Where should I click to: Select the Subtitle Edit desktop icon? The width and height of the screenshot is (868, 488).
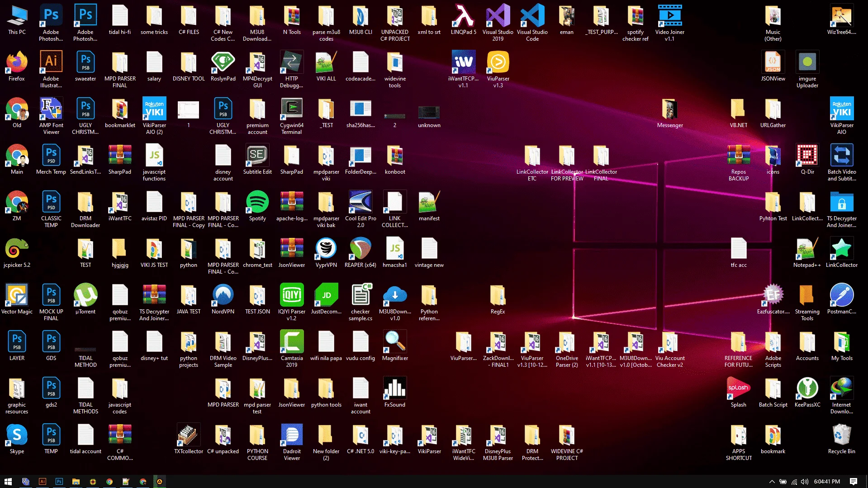[257, 160]
